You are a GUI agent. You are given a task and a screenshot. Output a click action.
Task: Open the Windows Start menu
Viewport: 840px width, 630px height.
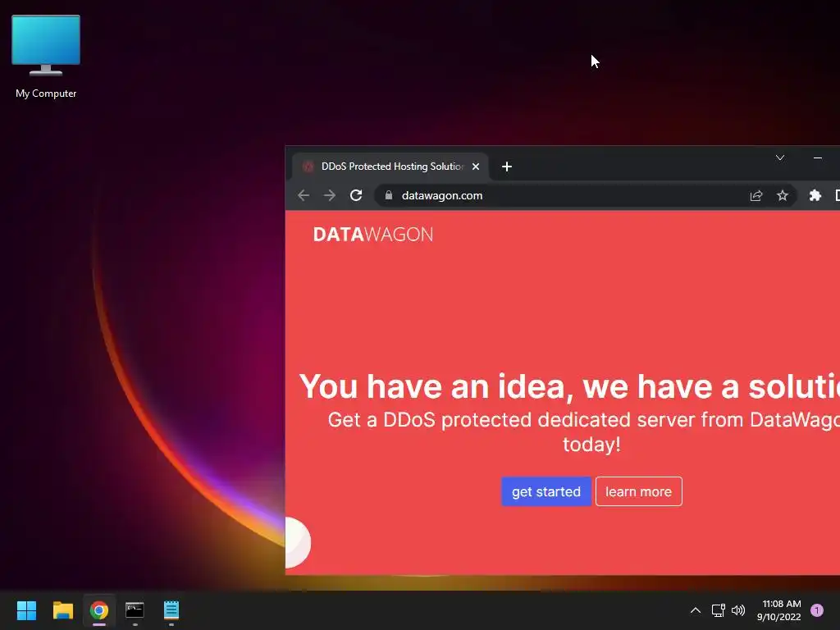point(26,610)
